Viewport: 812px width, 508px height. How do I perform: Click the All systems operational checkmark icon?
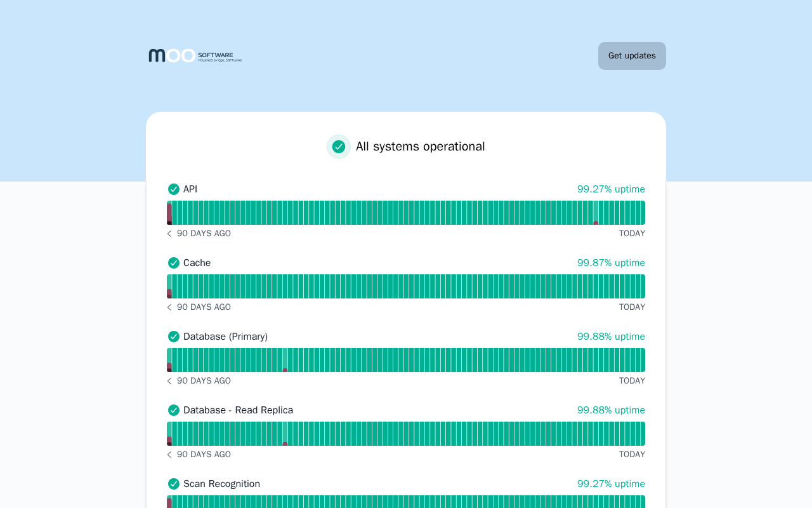click(339, 147)
